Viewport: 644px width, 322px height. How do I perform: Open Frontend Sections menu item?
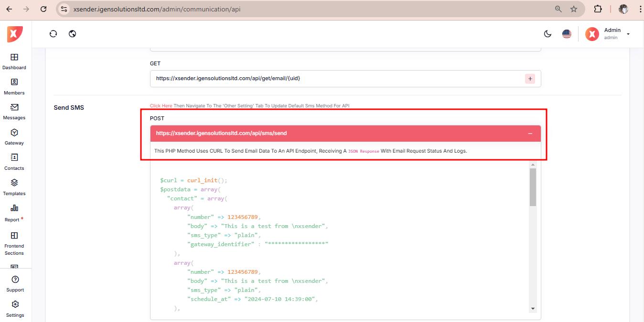pos(14,236)
